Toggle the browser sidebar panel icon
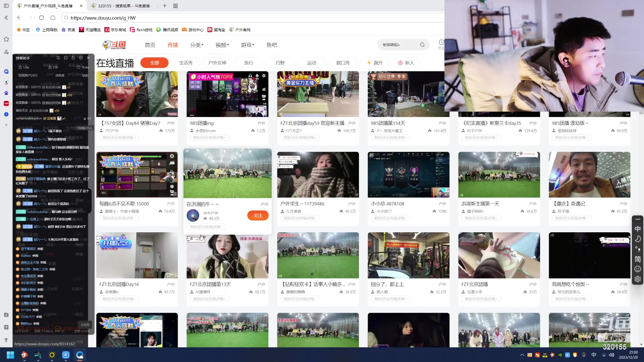Viewport: 644px width, 362px height. (x=6, y=6)
